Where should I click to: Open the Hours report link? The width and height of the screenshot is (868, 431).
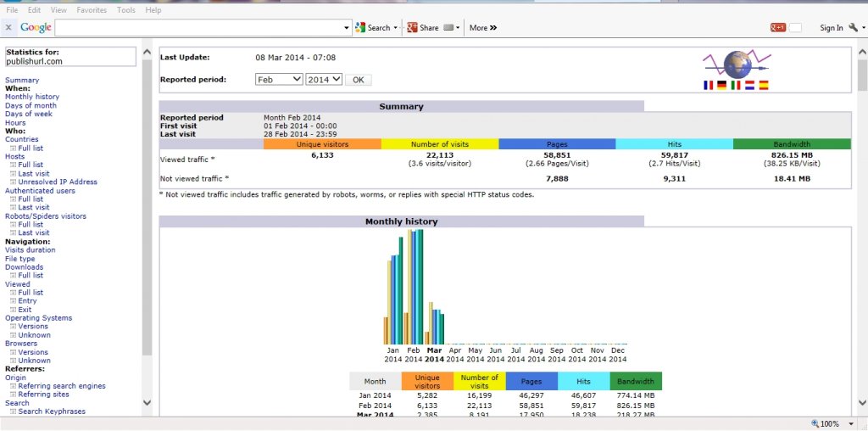(x=15, y=122)
